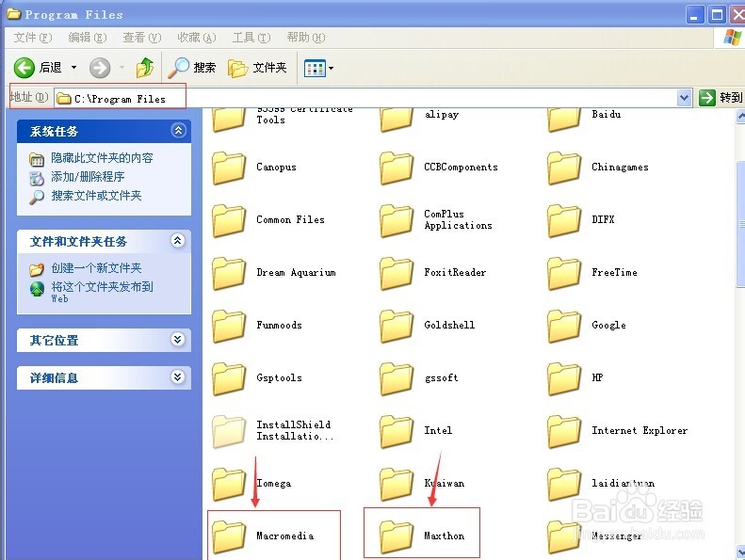Click the Go (转到) button
The image size is (745, 560).
click(721, 98)
